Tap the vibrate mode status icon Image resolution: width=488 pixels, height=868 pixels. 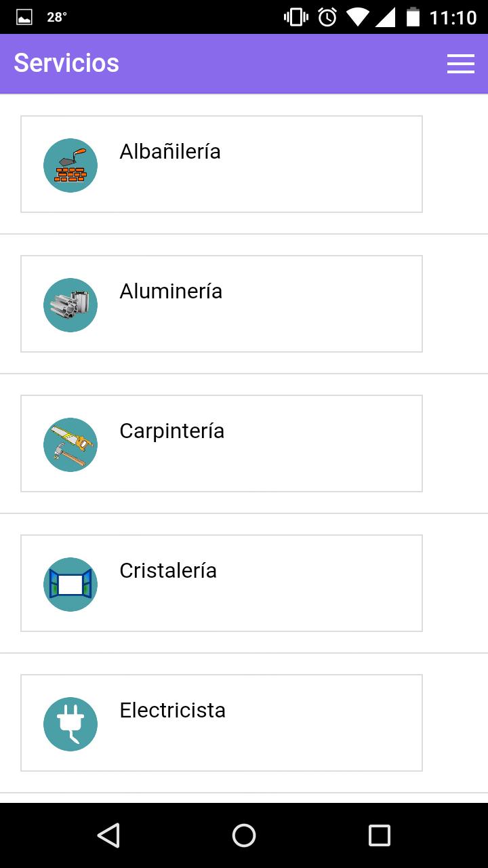(296, 17)
